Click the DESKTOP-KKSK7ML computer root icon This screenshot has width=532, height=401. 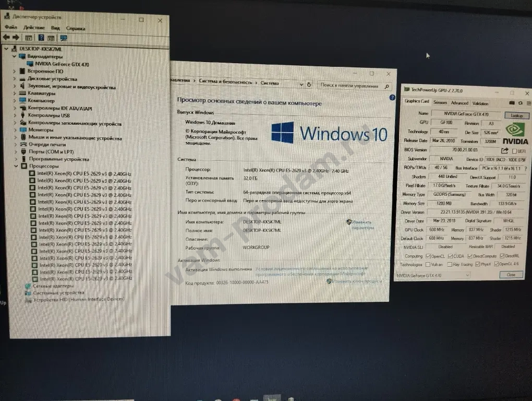[14, 49]
